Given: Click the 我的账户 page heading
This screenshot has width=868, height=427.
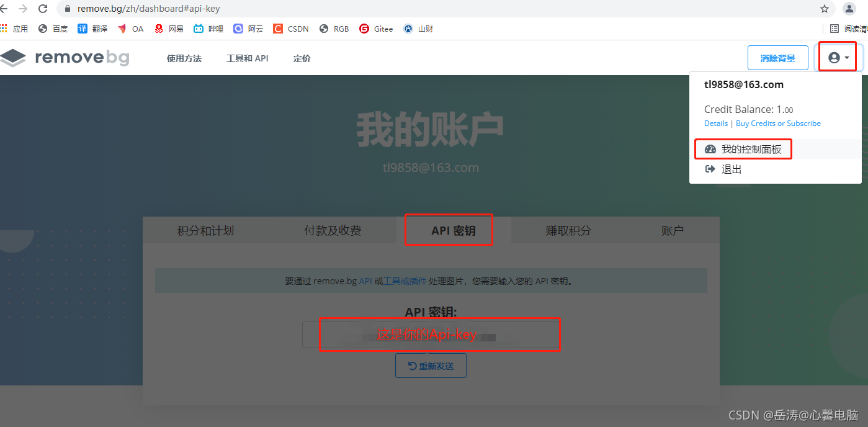Looking at the screenshot, I should [x=430, y=131].
